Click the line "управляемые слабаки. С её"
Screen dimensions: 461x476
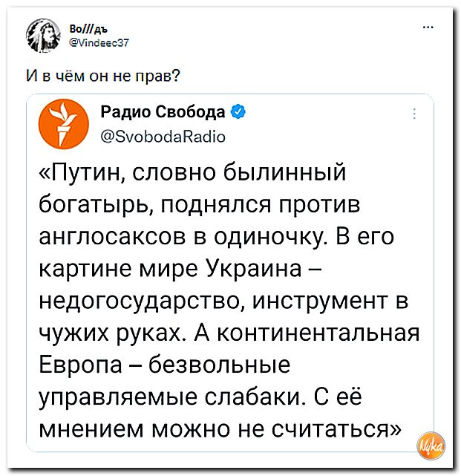coord(200,397)
